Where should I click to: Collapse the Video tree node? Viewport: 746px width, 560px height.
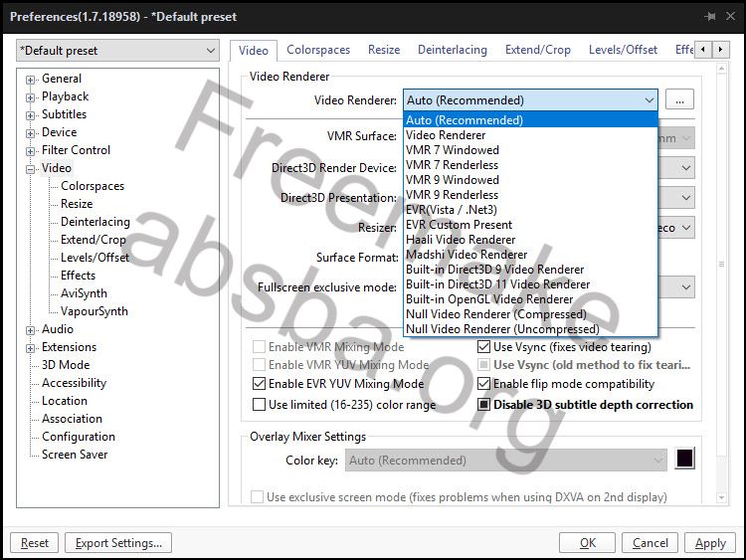pyautogui.click(x=31, y=169)
